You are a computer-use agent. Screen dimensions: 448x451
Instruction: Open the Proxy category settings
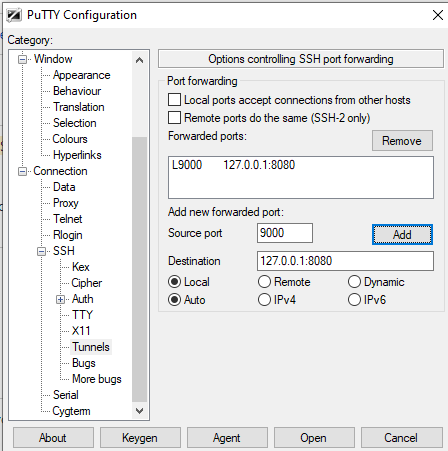click(x=66, y=203)
